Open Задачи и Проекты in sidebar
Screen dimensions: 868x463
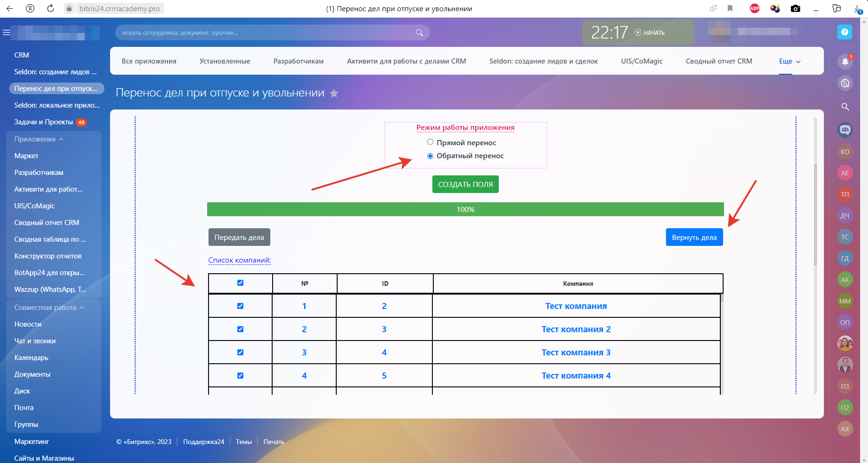tap(44, 122)
